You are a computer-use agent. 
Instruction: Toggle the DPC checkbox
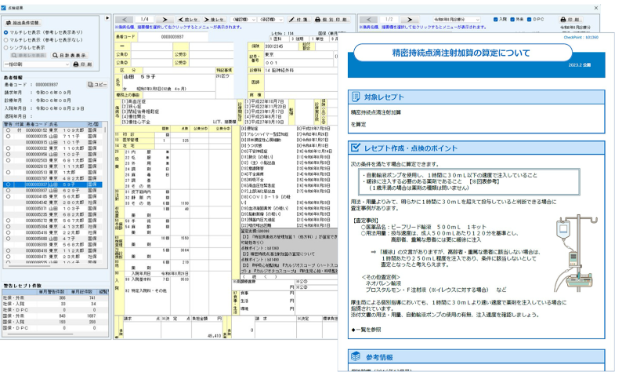pyautogui.click(x=529, y=19)
